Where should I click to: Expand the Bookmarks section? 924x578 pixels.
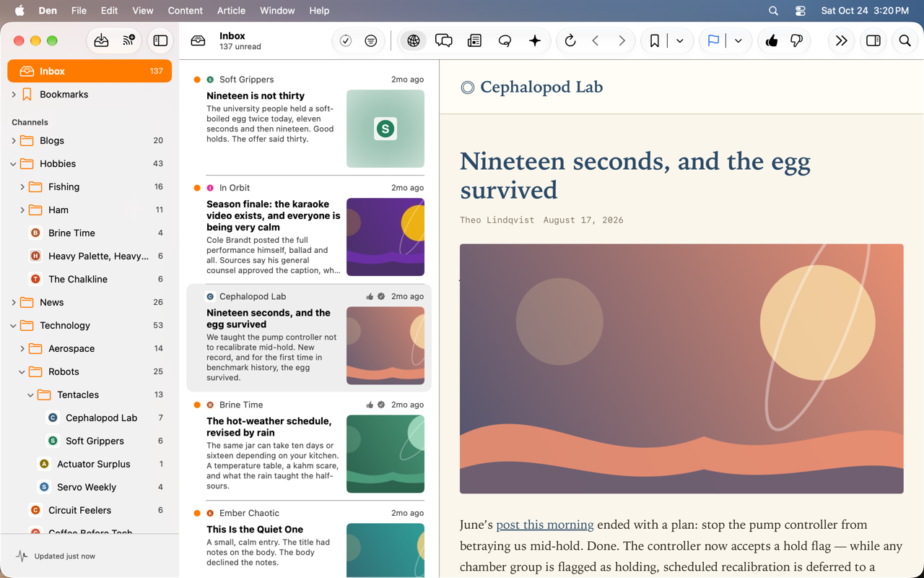14,95
